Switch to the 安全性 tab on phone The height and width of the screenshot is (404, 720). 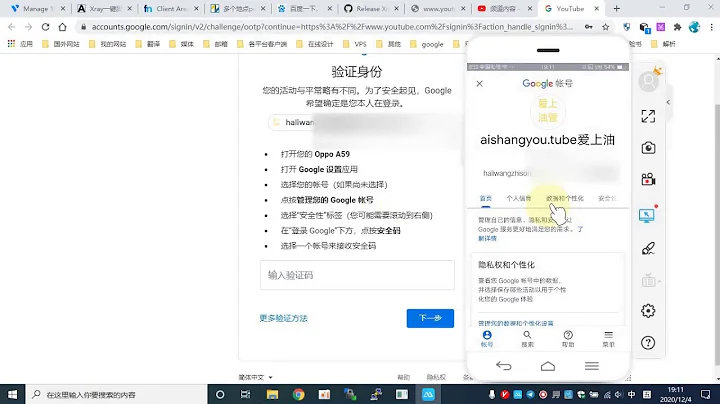pyautogui.click(x=607, y=198)
